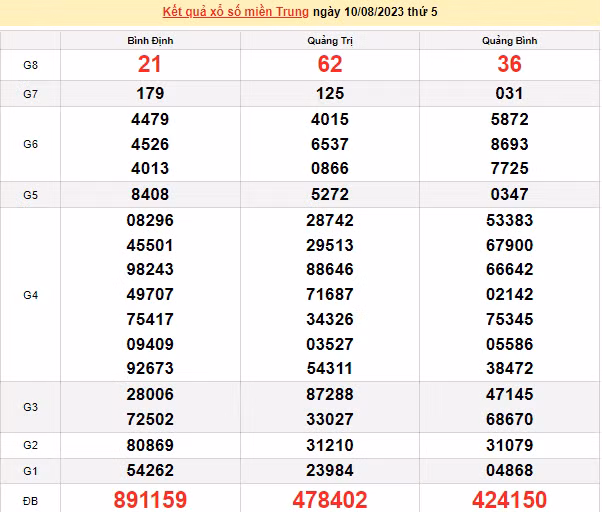
Task: Select the red G8 number 62
Action: coord(329,64)
